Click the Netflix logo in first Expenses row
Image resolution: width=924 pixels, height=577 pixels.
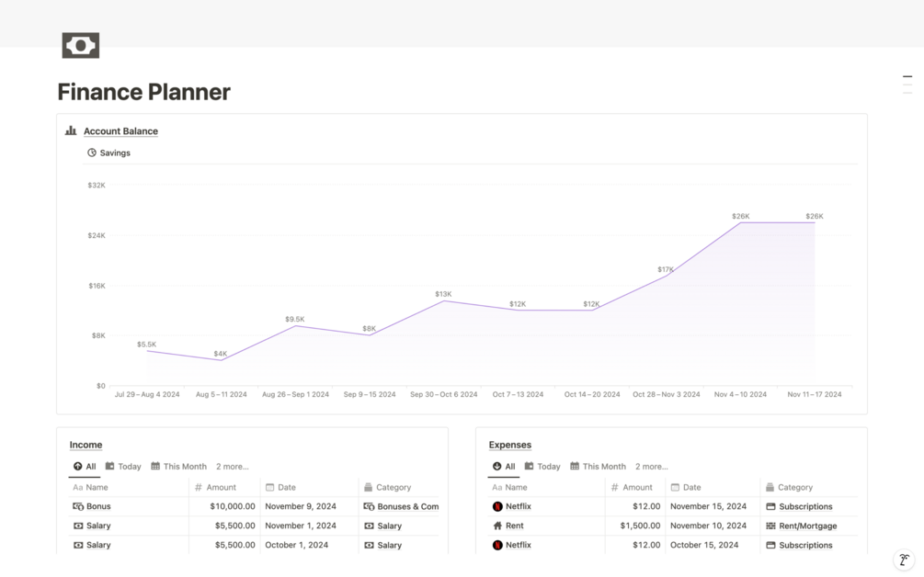(497, 506)
